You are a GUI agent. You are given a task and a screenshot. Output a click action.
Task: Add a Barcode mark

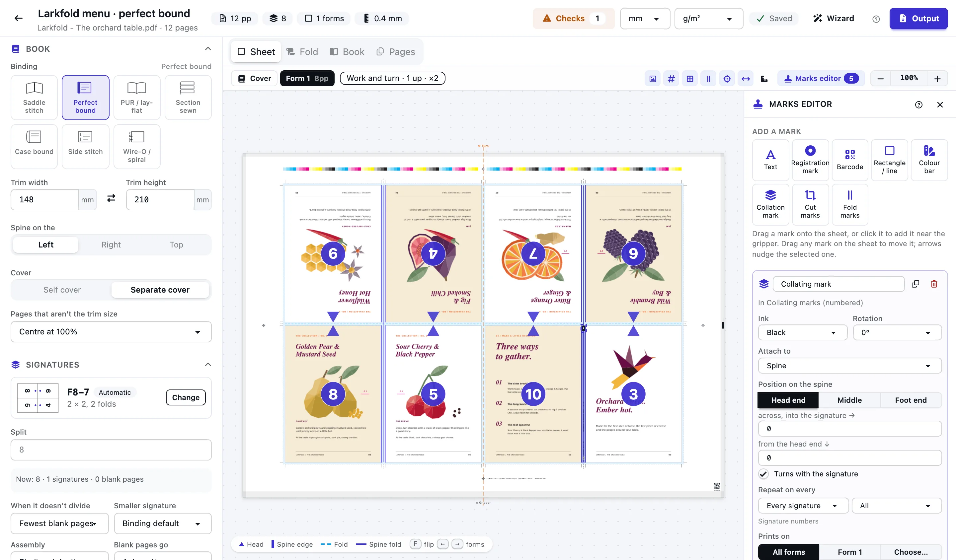pyautogui.click(x=850, y=160)
